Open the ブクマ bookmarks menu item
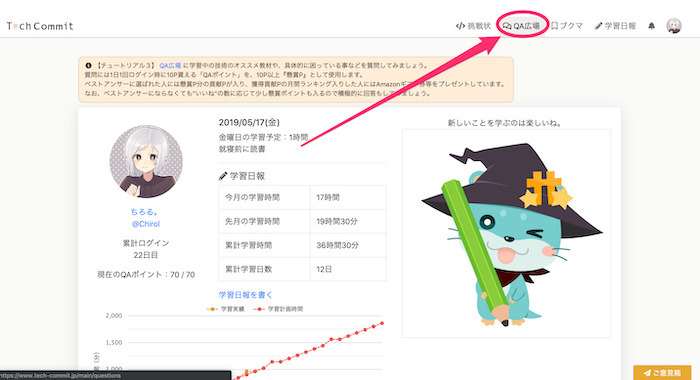Viewport: 700px width, 380px height. [x=567, y=26]
